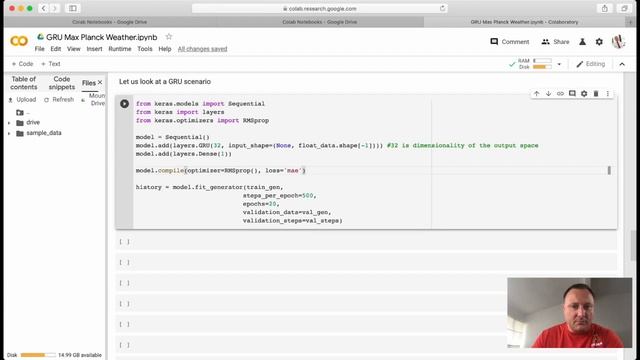Open more cell actions menu

point(608,94)
